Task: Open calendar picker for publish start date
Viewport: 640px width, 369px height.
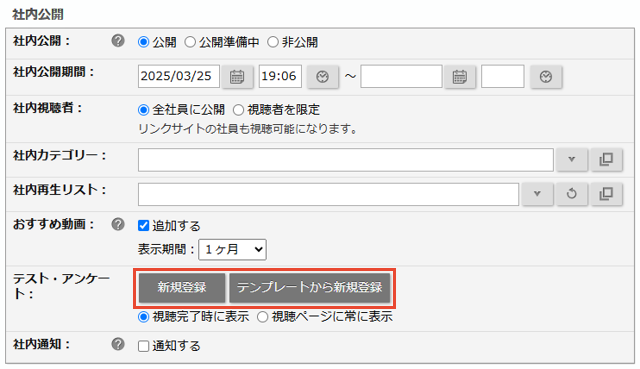Action: pyautogui.click(x=237, y=76)
